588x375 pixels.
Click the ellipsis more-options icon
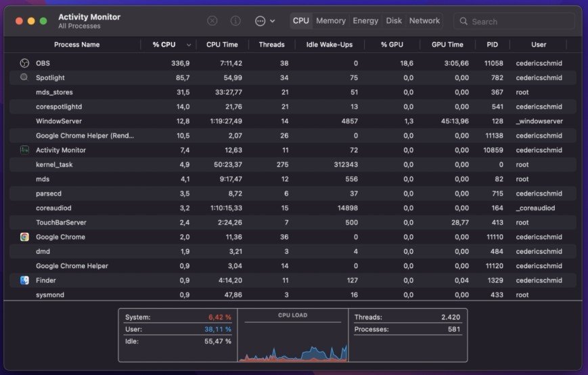[x=261, y=22]
